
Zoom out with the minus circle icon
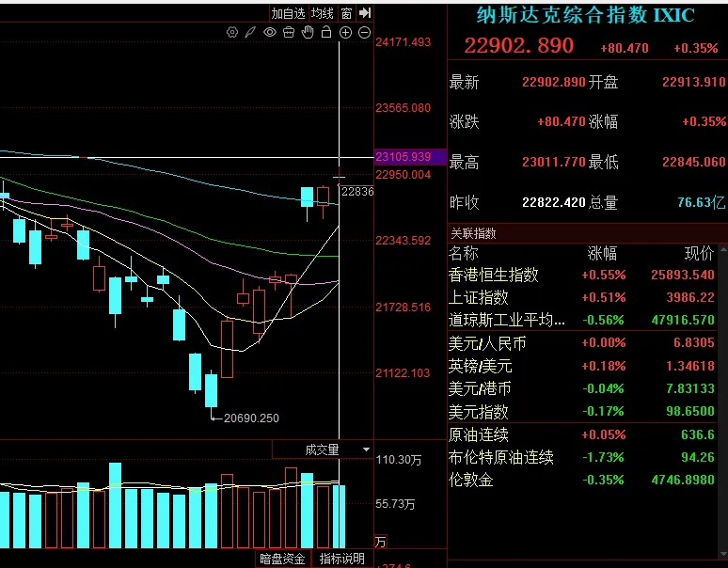365,33
